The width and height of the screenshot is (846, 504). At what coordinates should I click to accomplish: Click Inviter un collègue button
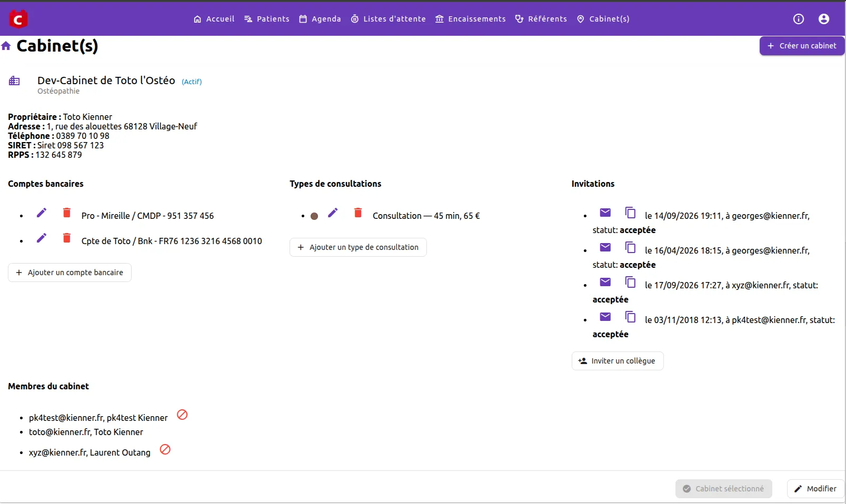click(x=618, y=361)
